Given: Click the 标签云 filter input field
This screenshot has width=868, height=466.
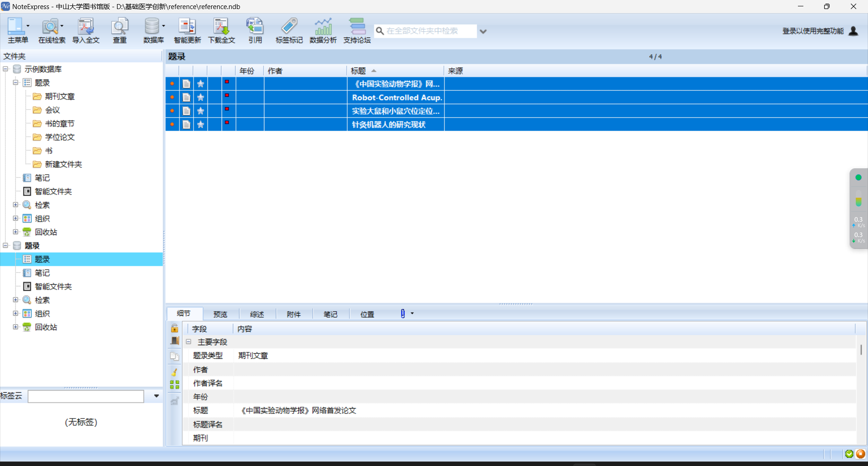Looking at the screenshot, I should click(86, 396).
